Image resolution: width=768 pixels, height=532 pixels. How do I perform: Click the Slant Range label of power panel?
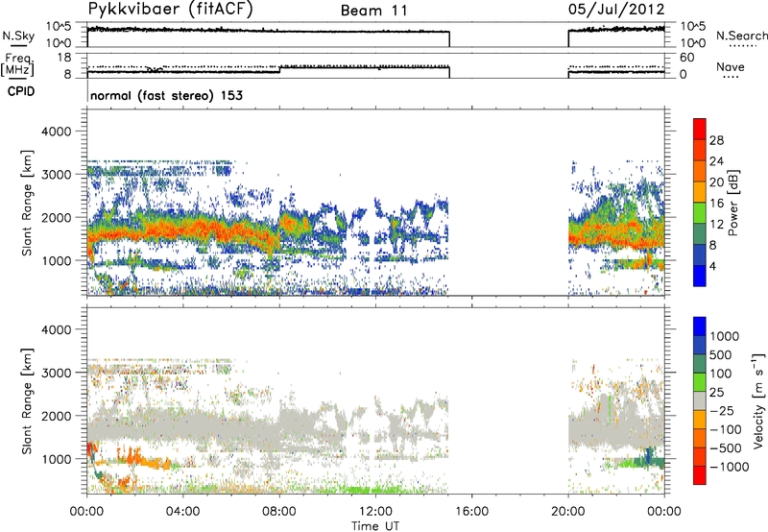pos(27,203)
